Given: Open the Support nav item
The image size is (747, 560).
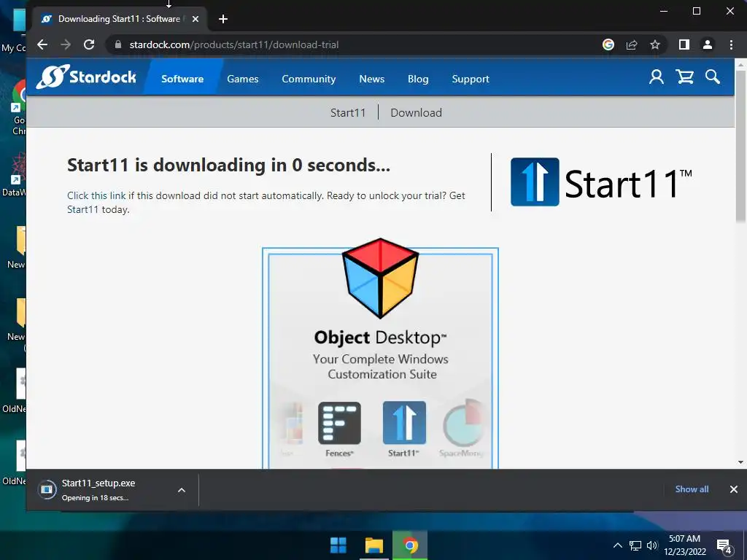Looking at the screenshot, I should [x=471, y=79].
